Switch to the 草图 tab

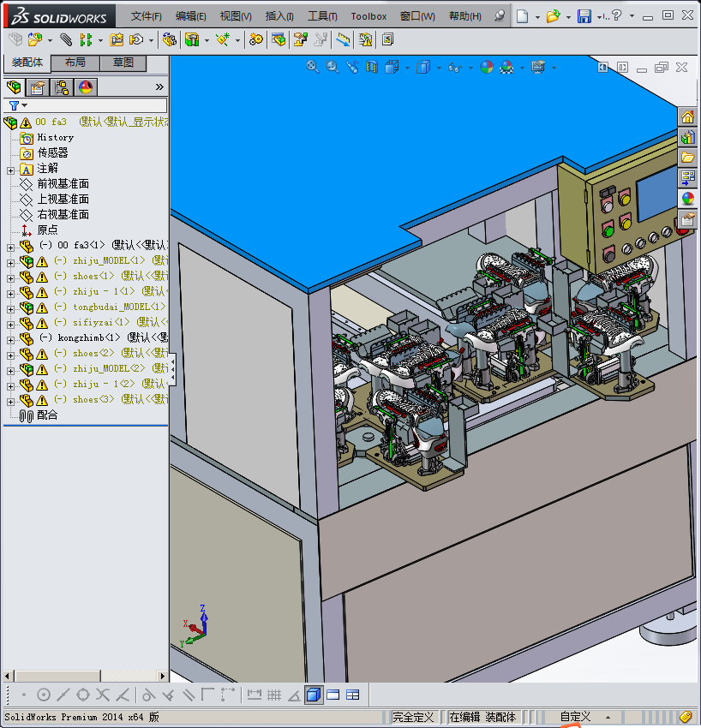[x=123, y=63]
